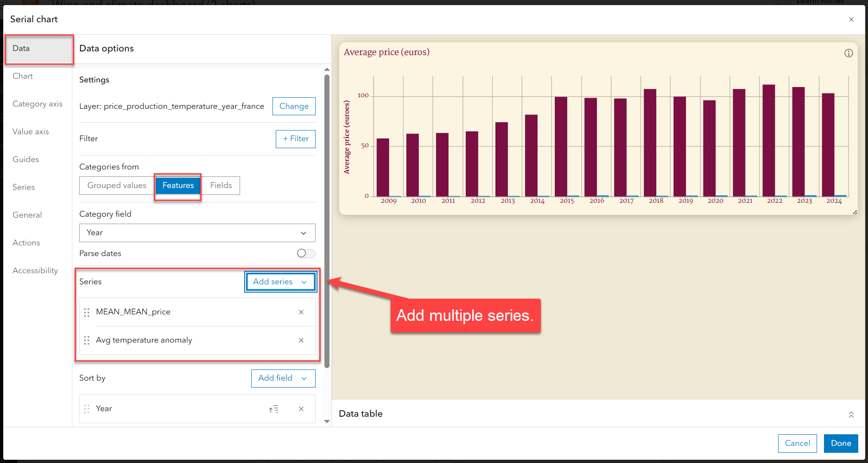Remove Year from the Sort by list
Screen dimensions: 868x463
(301, 409)
